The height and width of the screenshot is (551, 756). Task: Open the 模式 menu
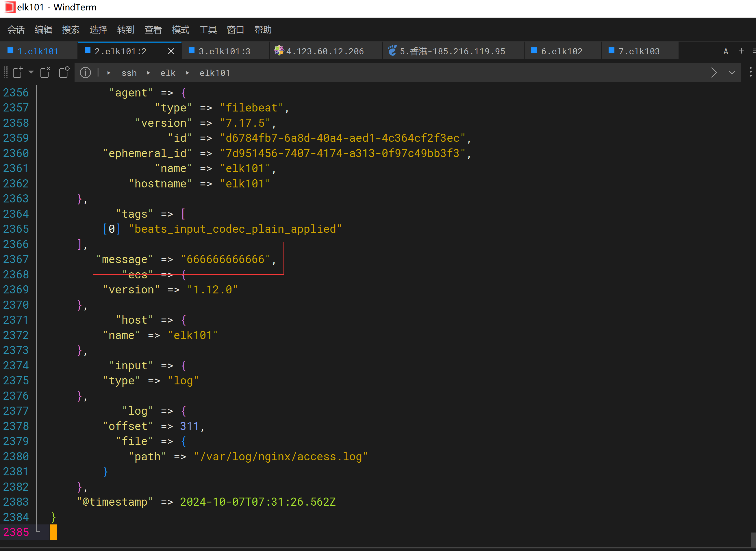(181, 30)
